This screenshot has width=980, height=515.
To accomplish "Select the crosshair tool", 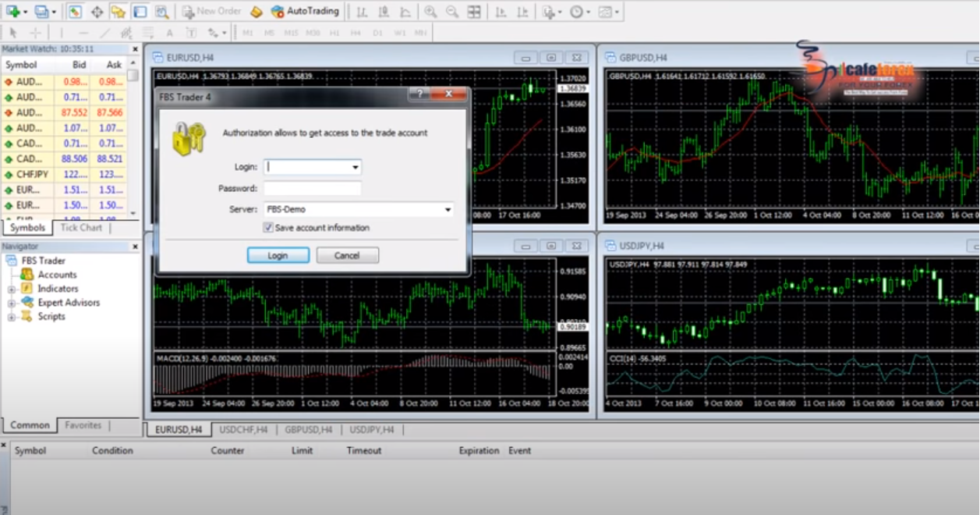I will coord(35,33).
